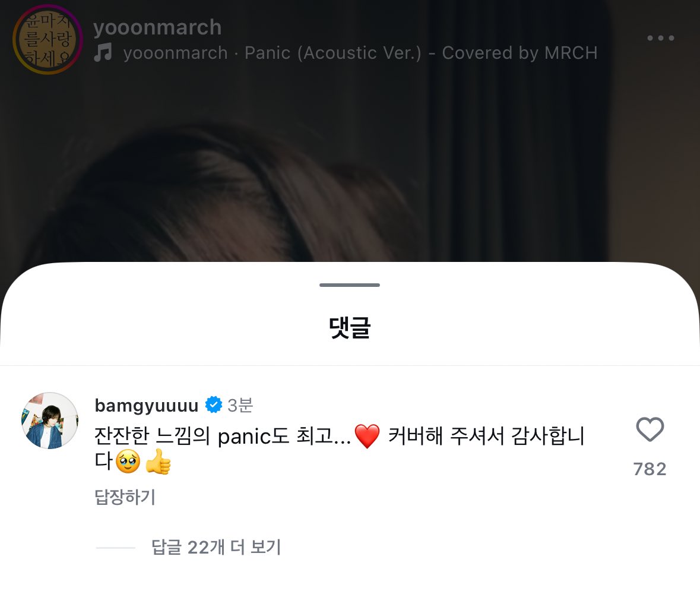Open the three-dot more options menu
The image size is (700, 591).
pyautogui.click(x=661, y=38)
